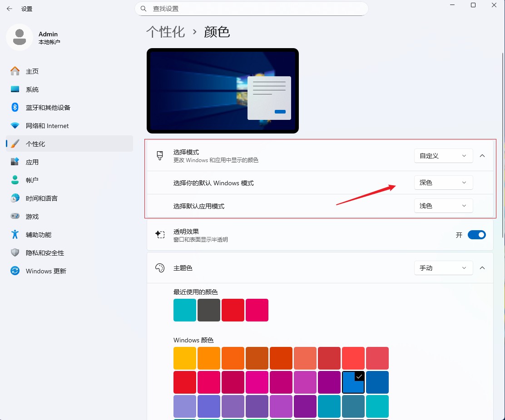Choose the cyan swatch ending third row
505x420 pixels.
377,406
